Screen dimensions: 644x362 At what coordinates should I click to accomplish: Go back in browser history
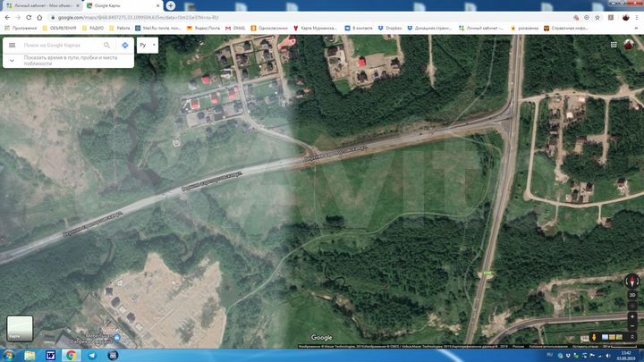click(x=7, y=18)
